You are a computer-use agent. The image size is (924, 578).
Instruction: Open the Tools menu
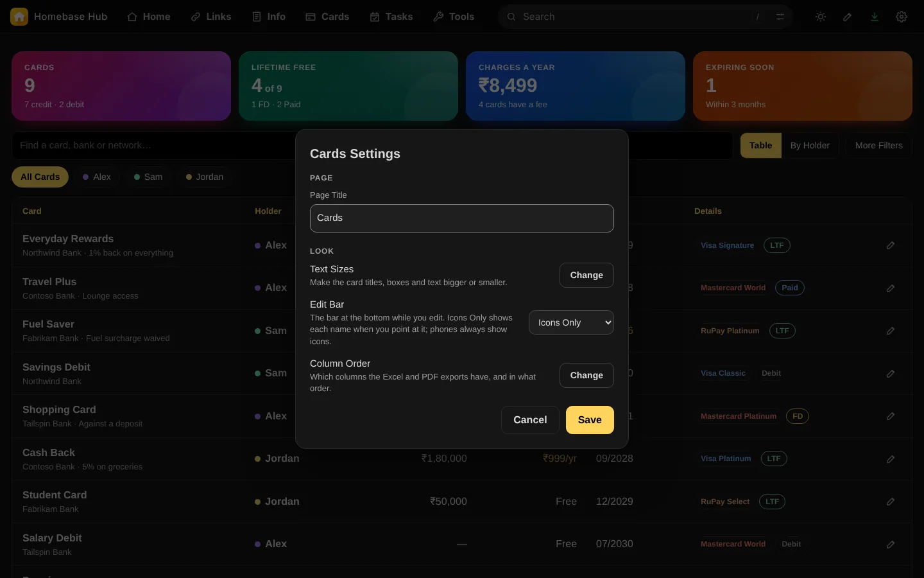point(454,17)
